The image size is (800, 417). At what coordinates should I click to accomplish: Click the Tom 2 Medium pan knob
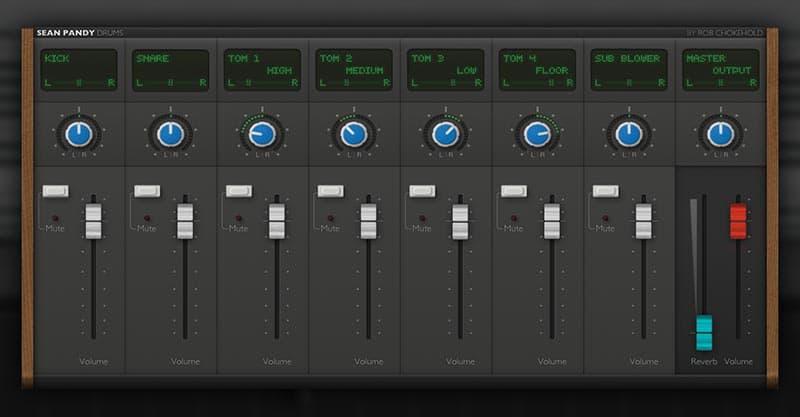(x=353, y=134)
